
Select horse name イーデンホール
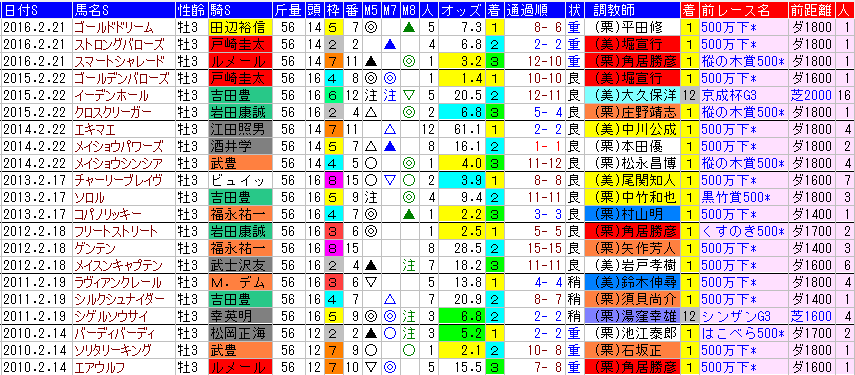click(111, 95)
